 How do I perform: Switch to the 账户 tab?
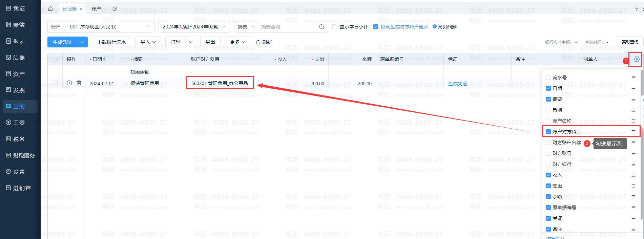coord(96,9)
